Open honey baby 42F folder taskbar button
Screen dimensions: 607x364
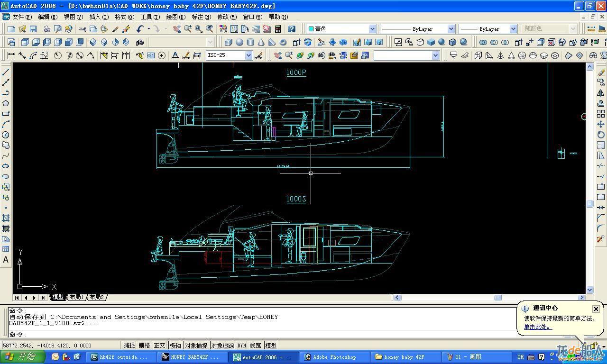tap(406, 357)
